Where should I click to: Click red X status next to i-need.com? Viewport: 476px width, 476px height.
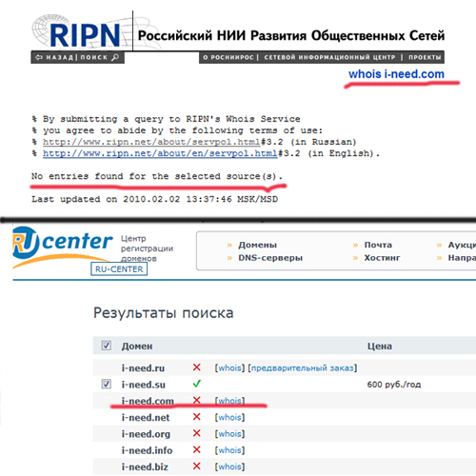(197, 400)
